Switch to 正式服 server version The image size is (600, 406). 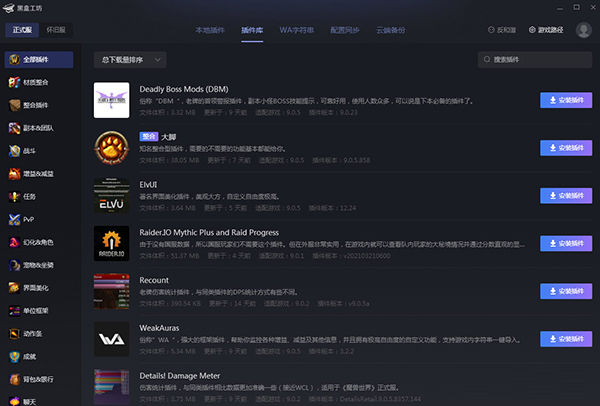coord(23,30)
